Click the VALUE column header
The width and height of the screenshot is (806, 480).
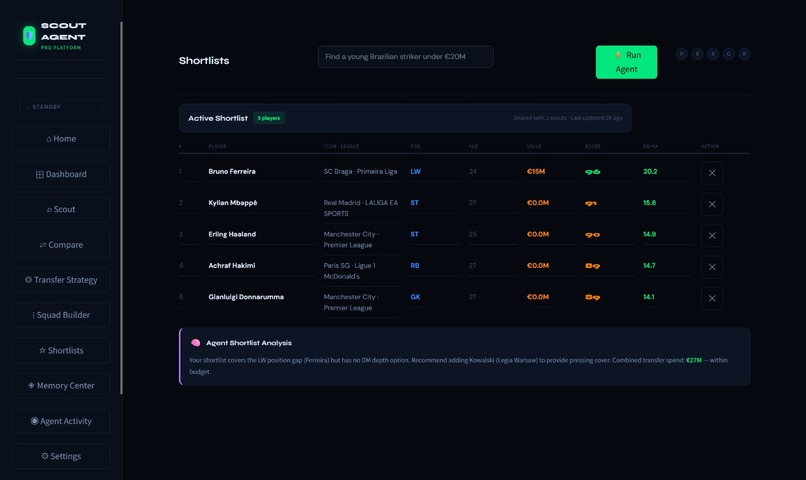pyautogui.click(x=534, y=146)
